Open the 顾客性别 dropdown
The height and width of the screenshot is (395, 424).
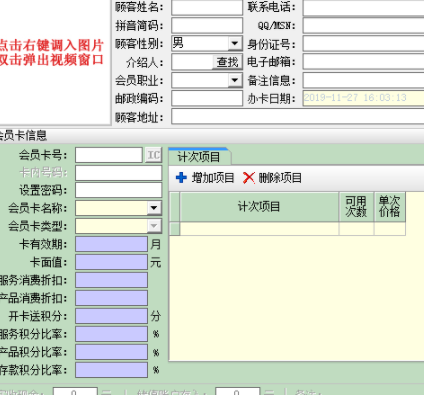(x=235, y=43)
